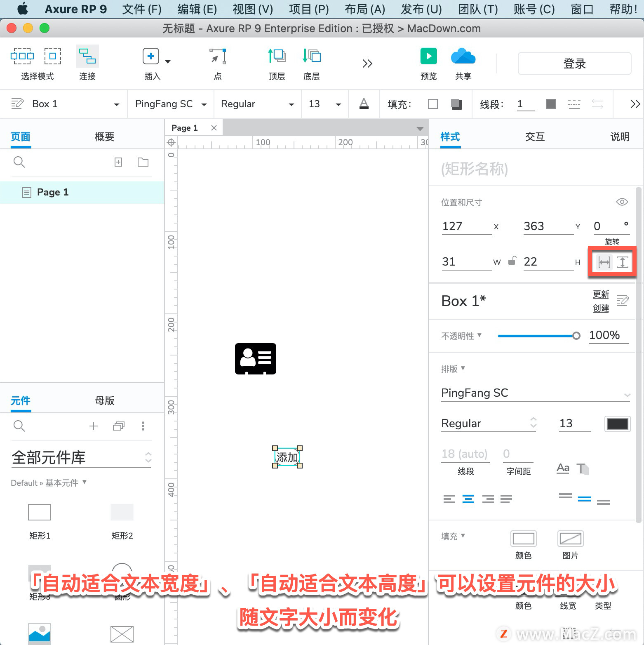Show more toolbar items via double chevron

367,64
